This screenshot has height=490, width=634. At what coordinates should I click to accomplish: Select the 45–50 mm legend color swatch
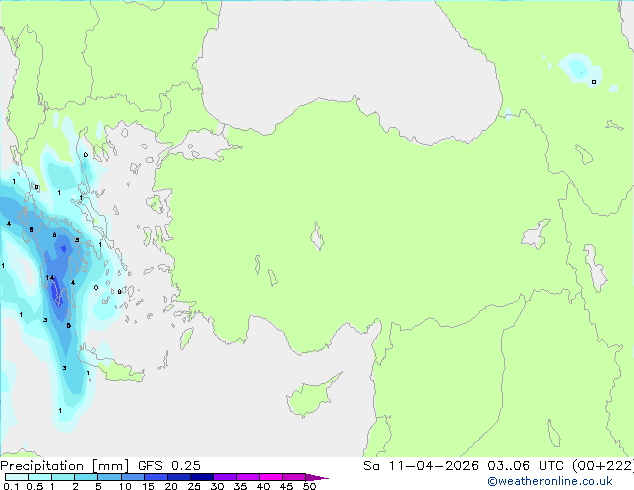[294, 477]
